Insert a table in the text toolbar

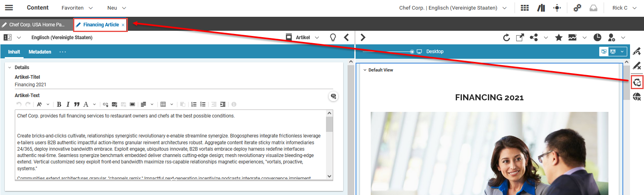coord(163,104)
